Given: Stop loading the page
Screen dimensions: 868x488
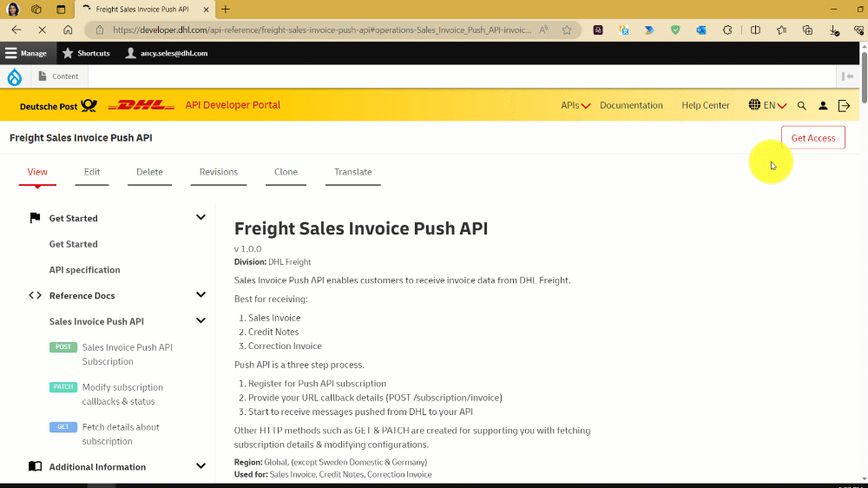Looking at the screenshot, I should coord(42,30).
